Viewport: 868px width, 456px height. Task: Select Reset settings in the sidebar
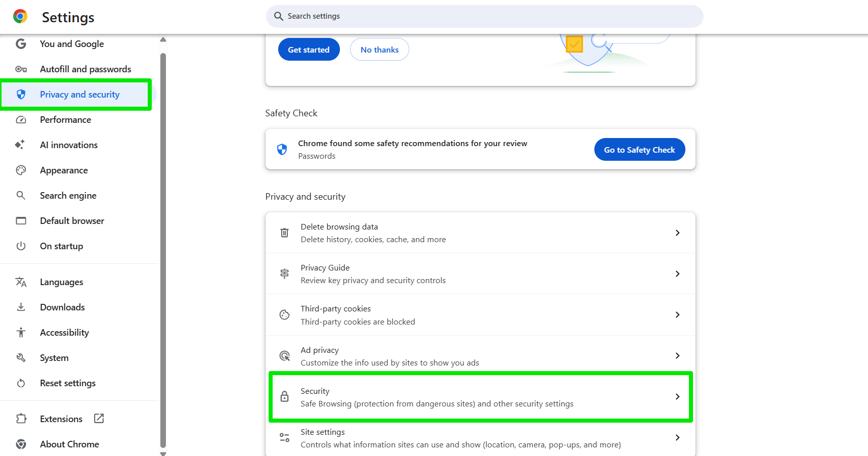point(68,383)
